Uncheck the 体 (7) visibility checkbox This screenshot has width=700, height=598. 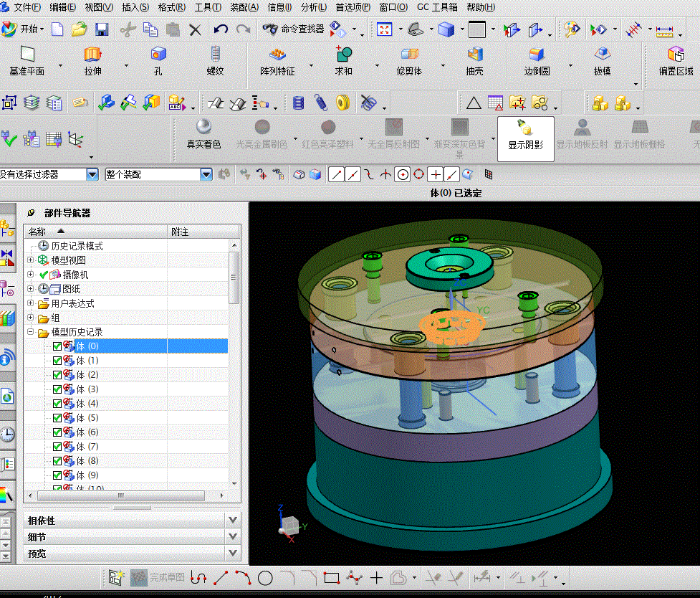coord(57,447)
